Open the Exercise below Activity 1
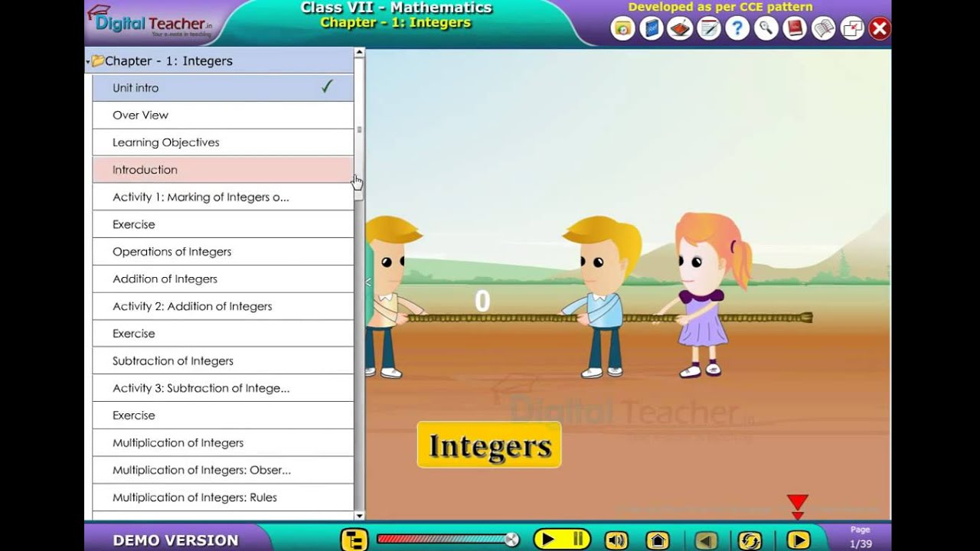 [x=223, y=224]
